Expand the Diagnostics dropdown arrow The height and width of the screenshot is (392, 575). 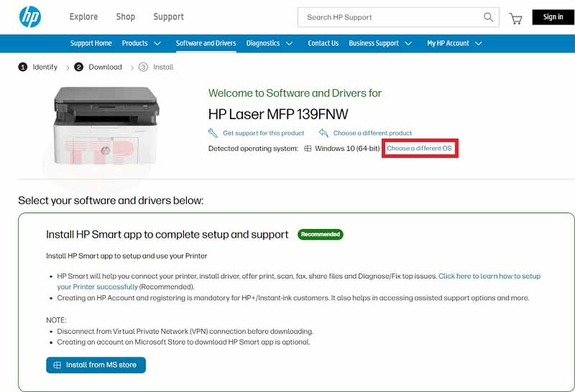pos(290,44)
